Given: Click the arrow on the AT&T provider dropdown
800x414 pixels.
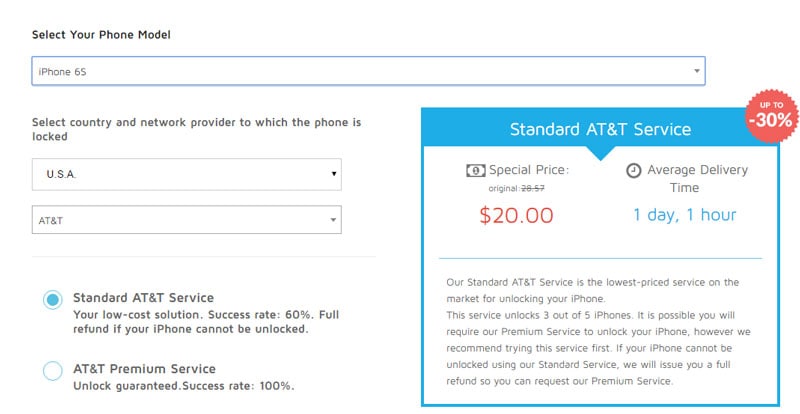Looking at the screenshot, I should [334, 220].
